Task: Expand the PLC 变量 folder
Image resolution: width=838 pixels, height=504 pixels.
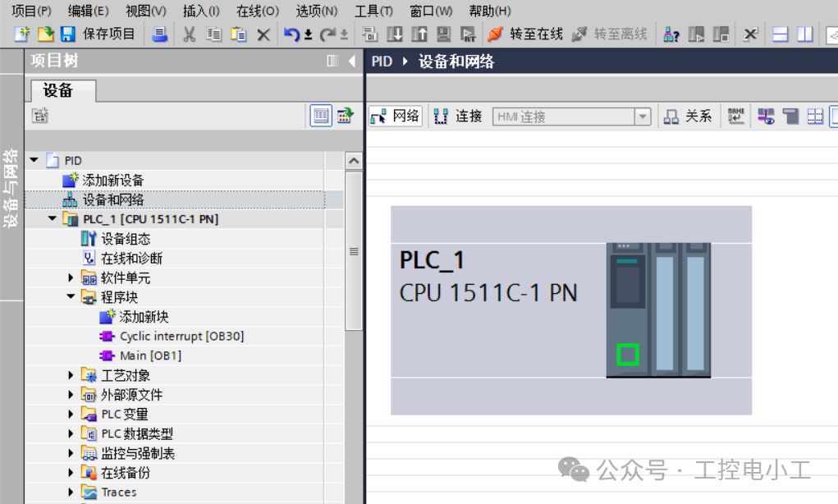Action: [70, 415]
